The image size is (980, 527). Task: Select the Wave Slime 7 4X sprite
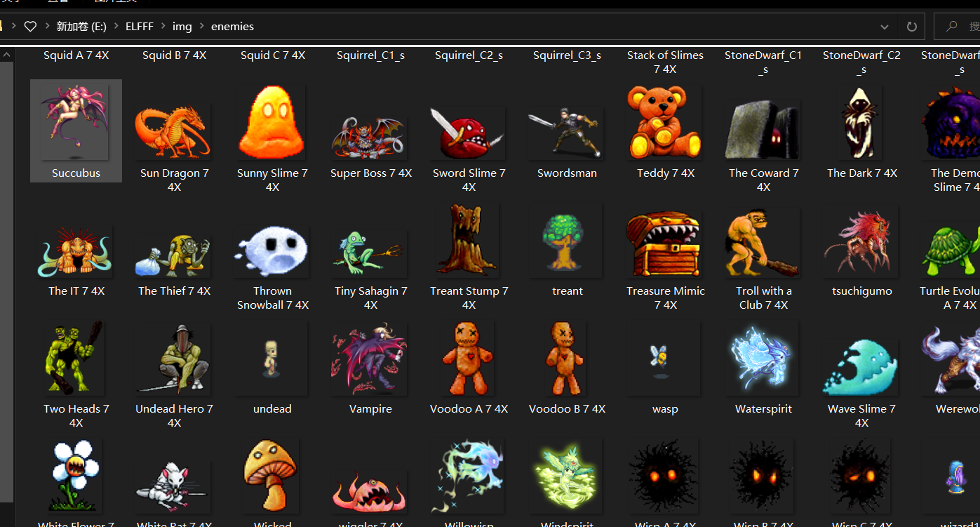(x=861, y=366)
